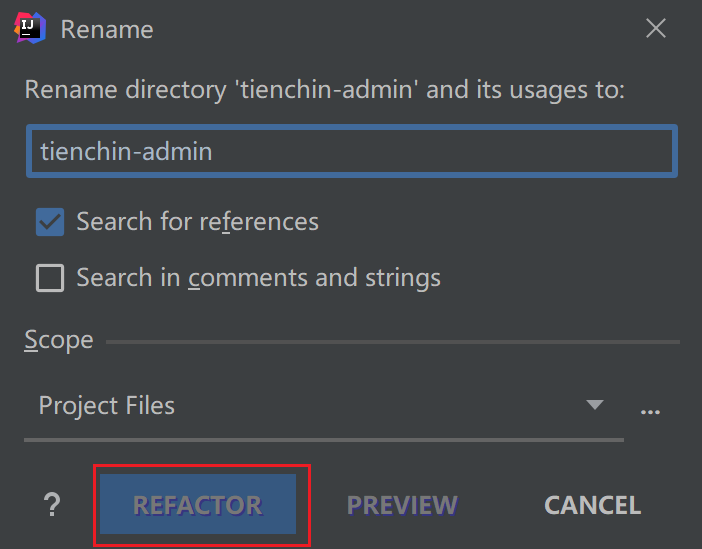702x549 pixels.
Task: Open the 'Project Files' scope combo box
Action: 300,406
